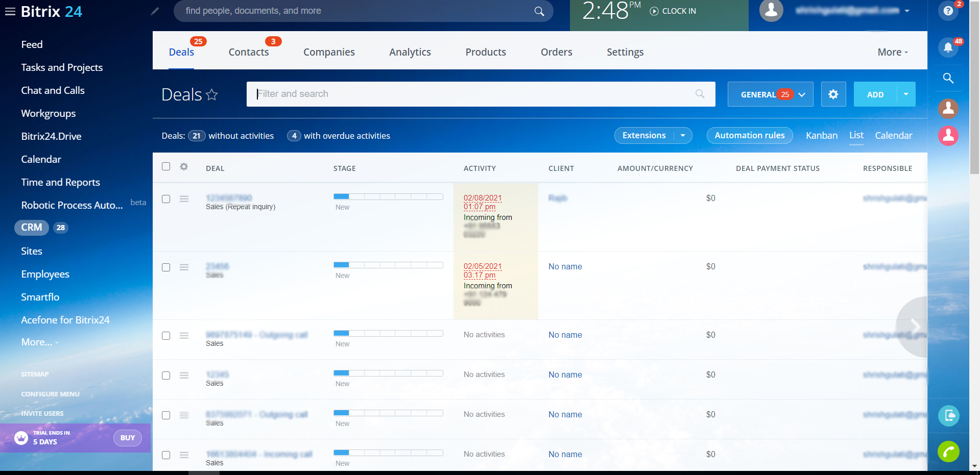Screen dimensions: 980x475
Task: Click the green phone call icon
Action: coord(948,452)
